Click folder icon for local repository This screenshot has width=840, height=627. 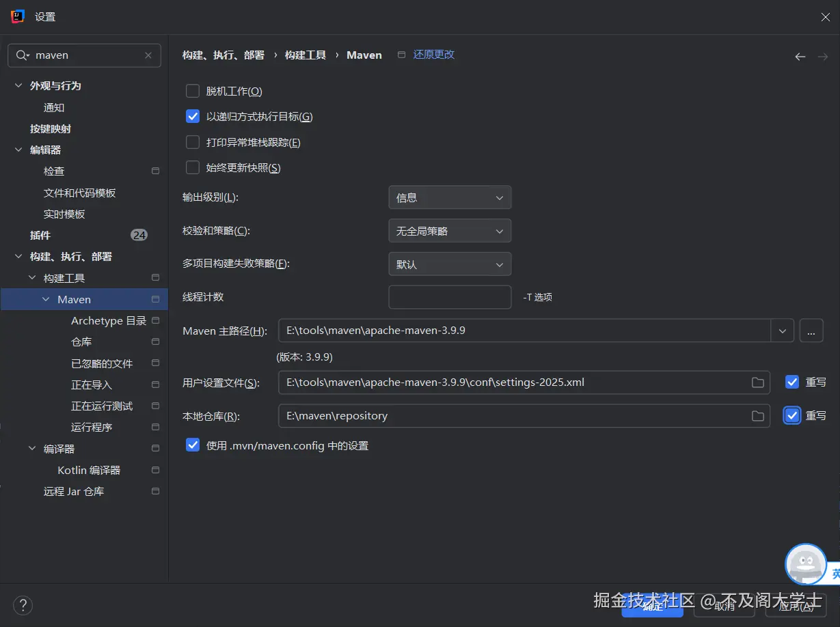pyautogui.click(x=757, y=416)
